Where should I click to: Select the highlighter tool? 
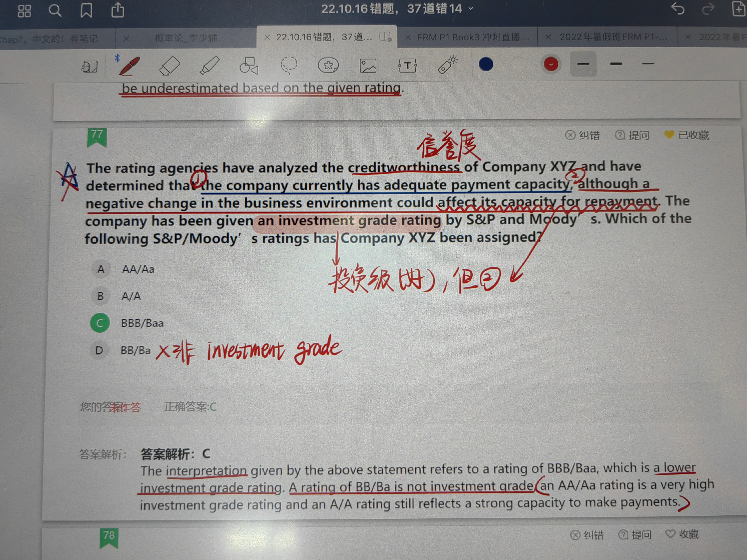209,65
